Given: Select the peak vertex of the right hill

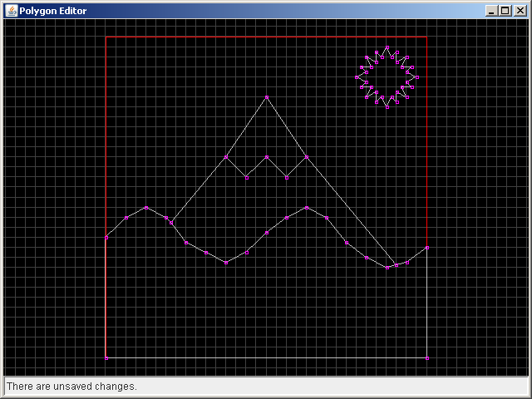Looking at the screenshot, I should click(x=307, y=207).
